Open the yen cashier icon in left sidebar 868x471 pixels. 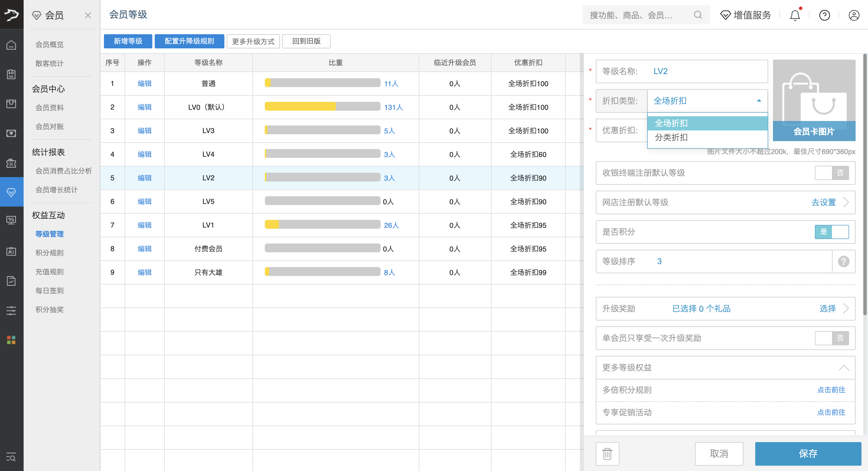tap(12, 133)
